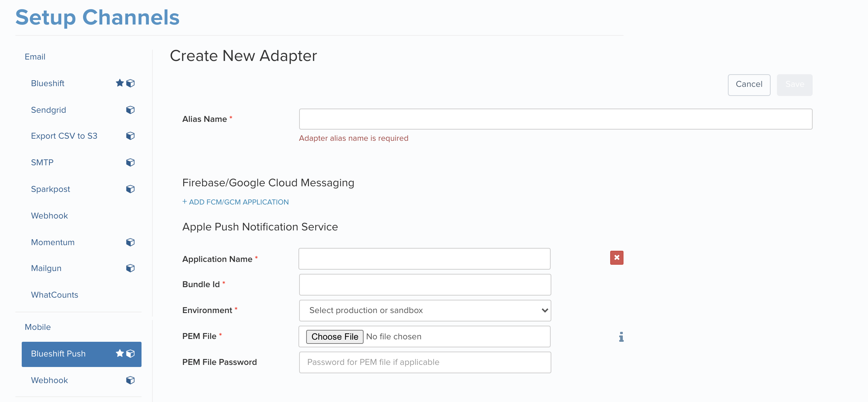This screenshot has width=868, height=402.
Task: Focus the Application Name input field
Action: point(425,259)
